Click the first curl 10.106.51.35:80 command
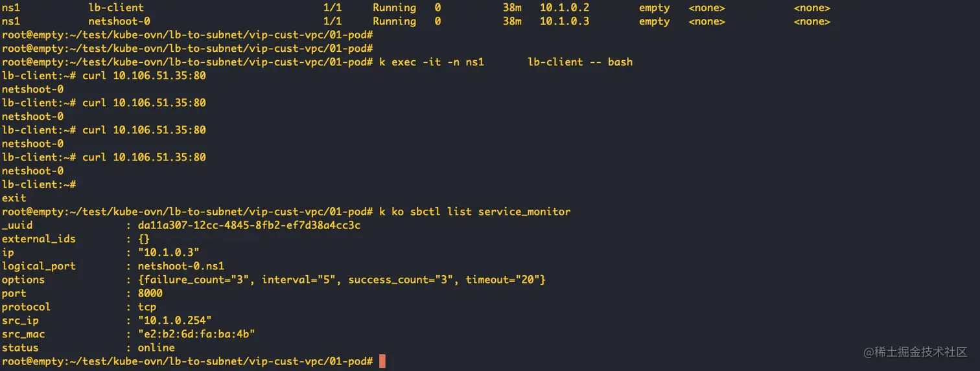The image size is (980, 371). (x=144, y=76)
